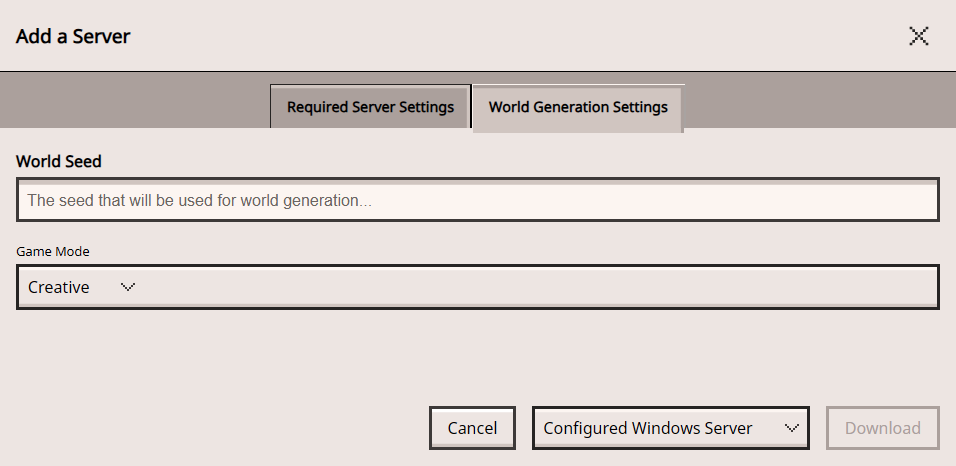Click the Creative game mode value
Screen dimensions: 956x466
59,287
